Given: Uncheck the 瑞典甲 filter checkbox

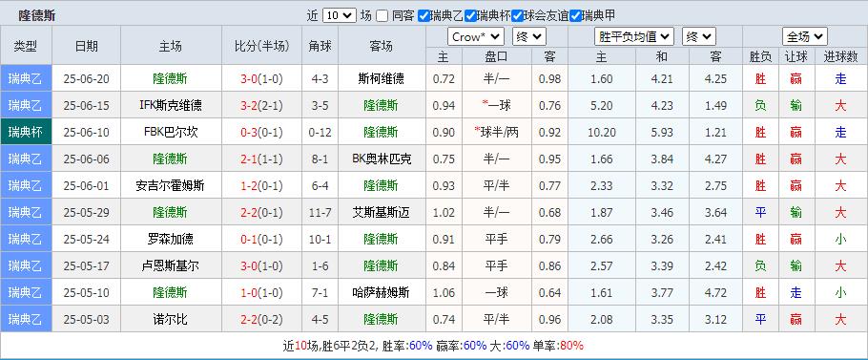Looking at the screenshot, I should 576,16.
